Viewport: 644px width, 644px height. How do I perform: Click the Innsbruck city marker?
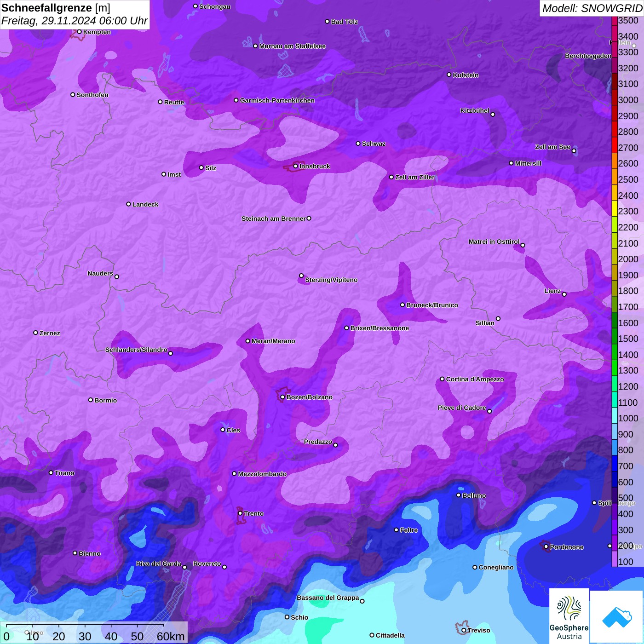click(x=296, y=166)
